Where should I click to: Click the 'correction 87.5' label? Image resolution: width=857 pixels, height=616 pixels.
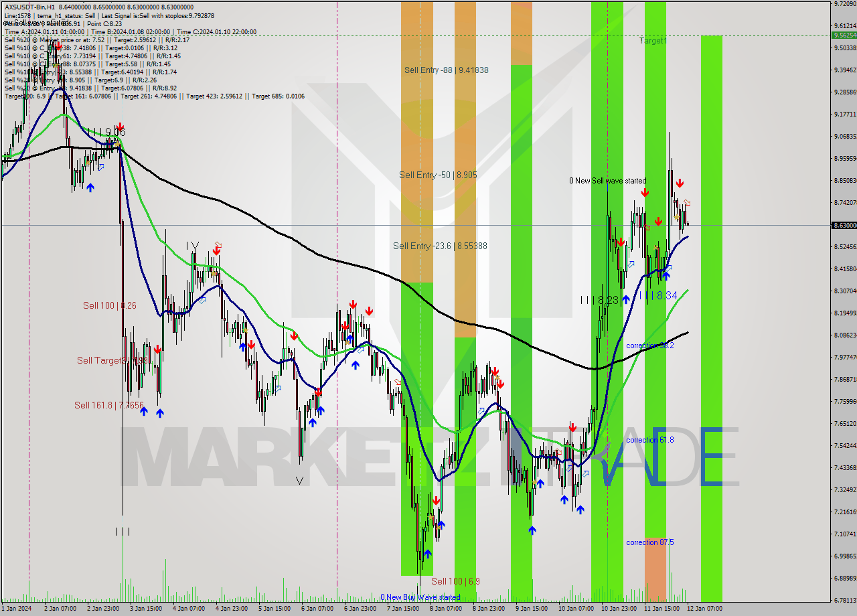pos(649,542)
